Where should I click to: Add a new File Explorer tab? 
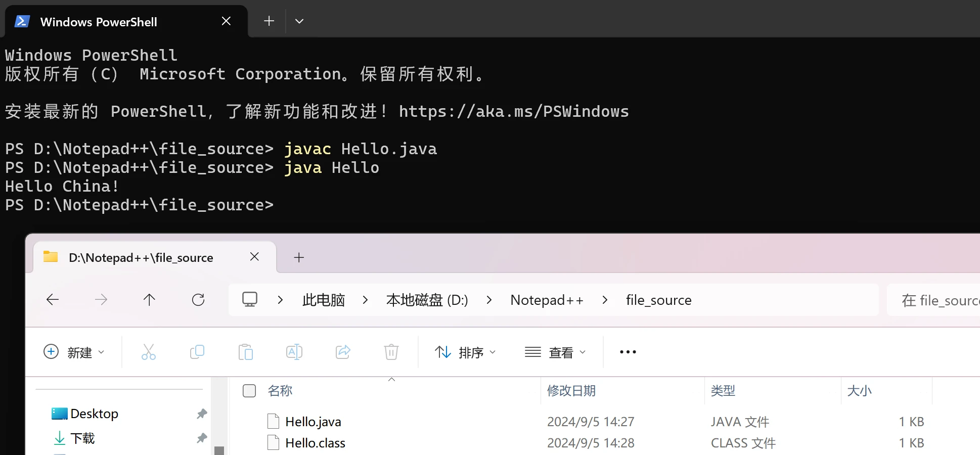pos(299,257)
